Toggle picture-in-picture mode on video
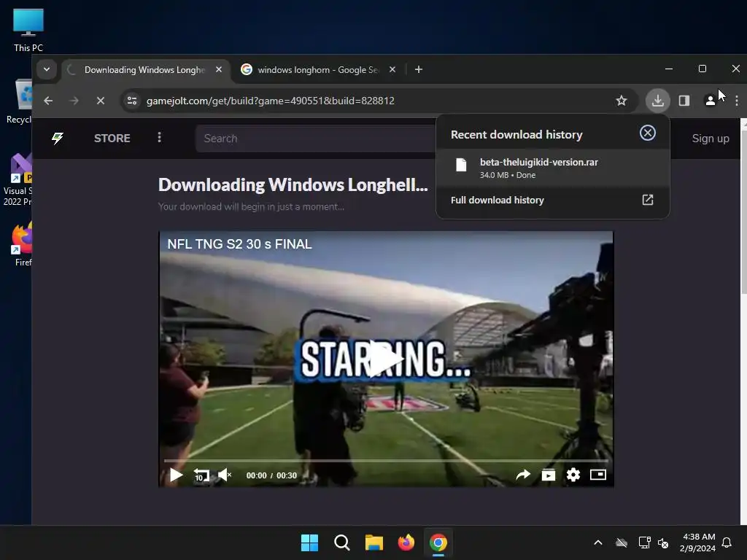Viewport: 747px width, 560px height. point(597,475)
